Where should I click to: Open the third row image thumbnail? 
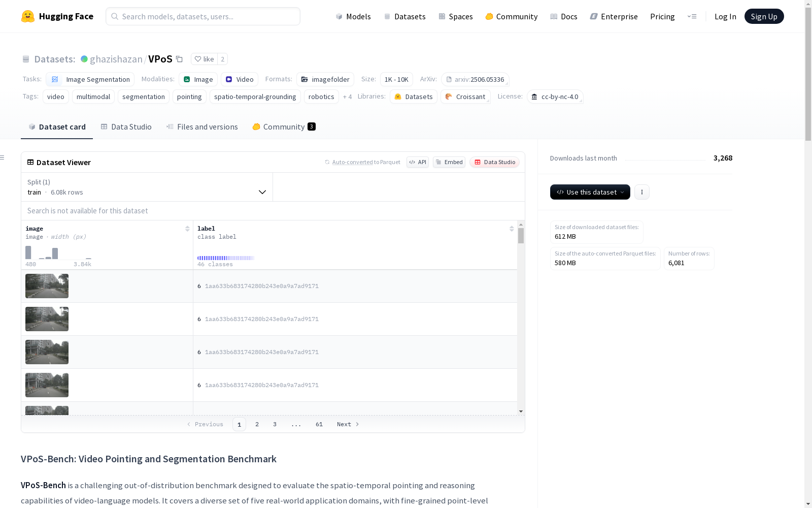click(47, 352)
